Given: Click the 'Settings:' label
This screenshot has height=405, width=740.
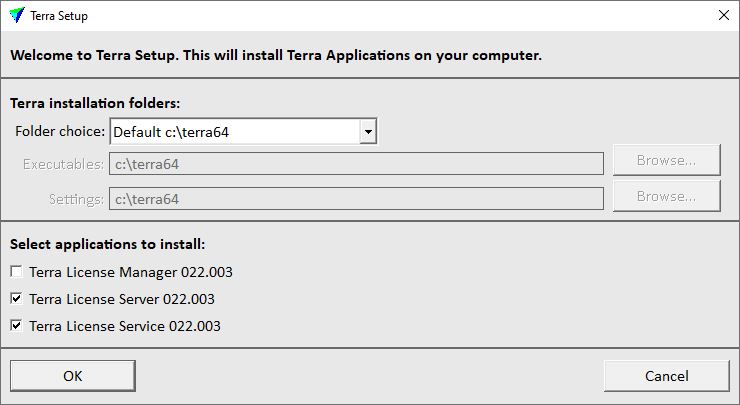Looking at the screenshot, I should [76, 199].
